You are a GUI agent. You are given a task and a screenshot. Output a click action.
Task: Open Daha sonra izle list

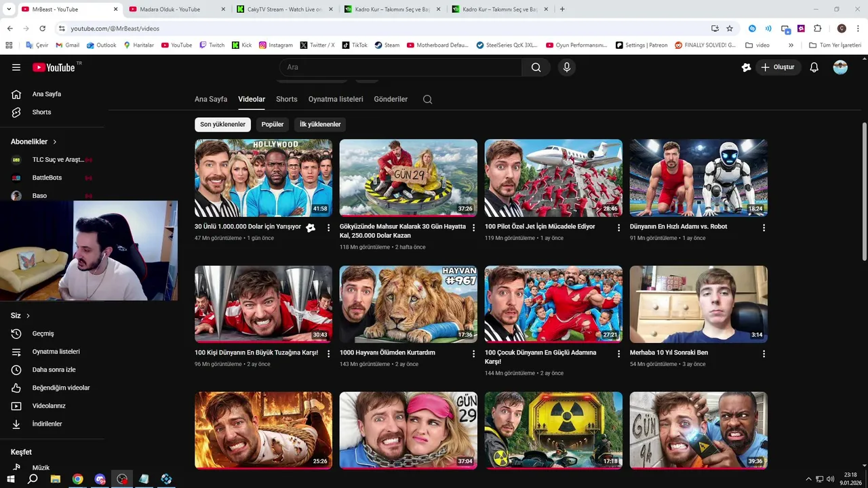pos(54,369)
